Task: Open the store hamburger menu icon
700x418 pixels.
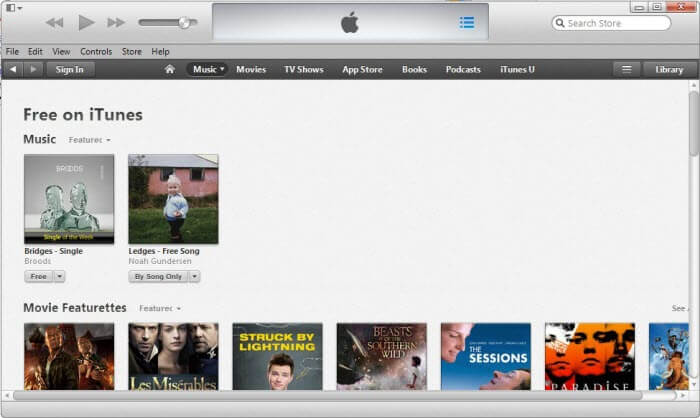Action: [627, 69]
